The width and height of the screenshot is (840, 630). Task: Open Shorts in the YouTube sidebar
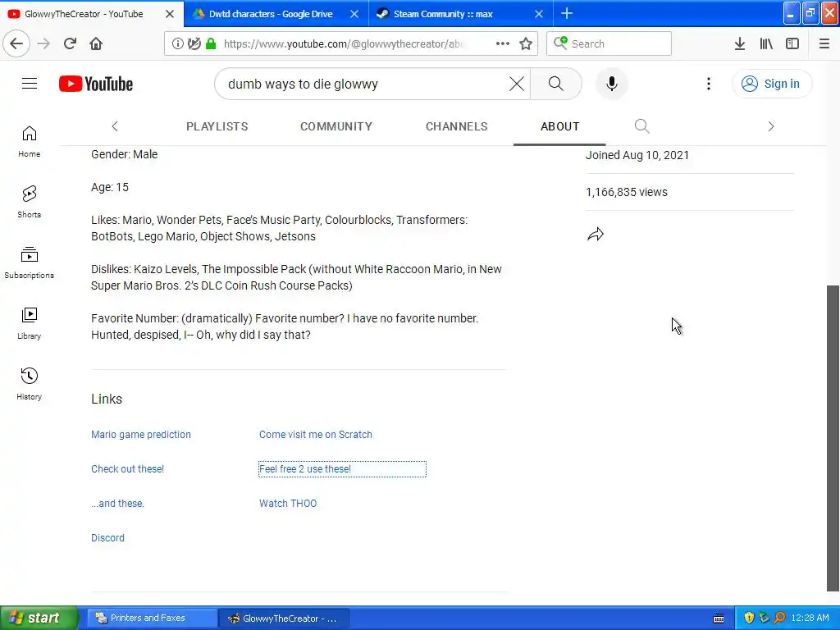pos(29,203)
